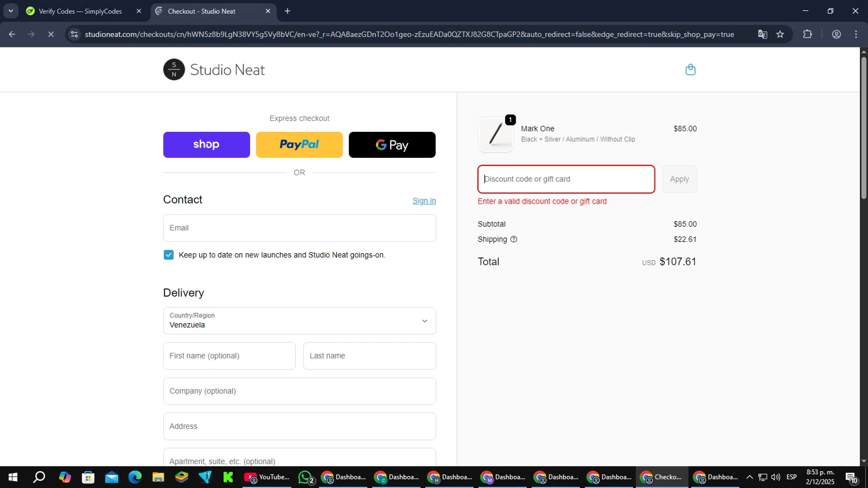Open the volume tray icon
Image resolution: width=868 pixels, height=488 pixels.
[x=775, y=477]
